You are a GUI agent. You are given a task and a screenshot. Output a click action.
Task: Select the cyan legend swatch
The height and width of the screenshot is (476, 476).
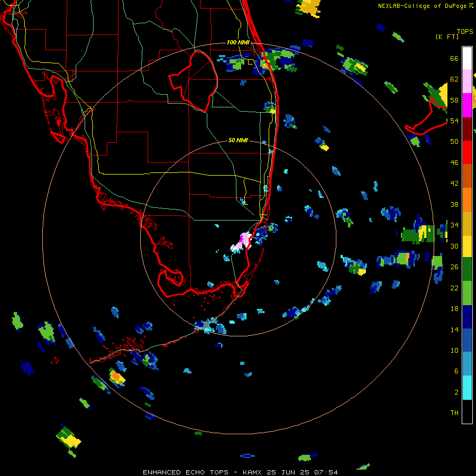pos(467,388)
